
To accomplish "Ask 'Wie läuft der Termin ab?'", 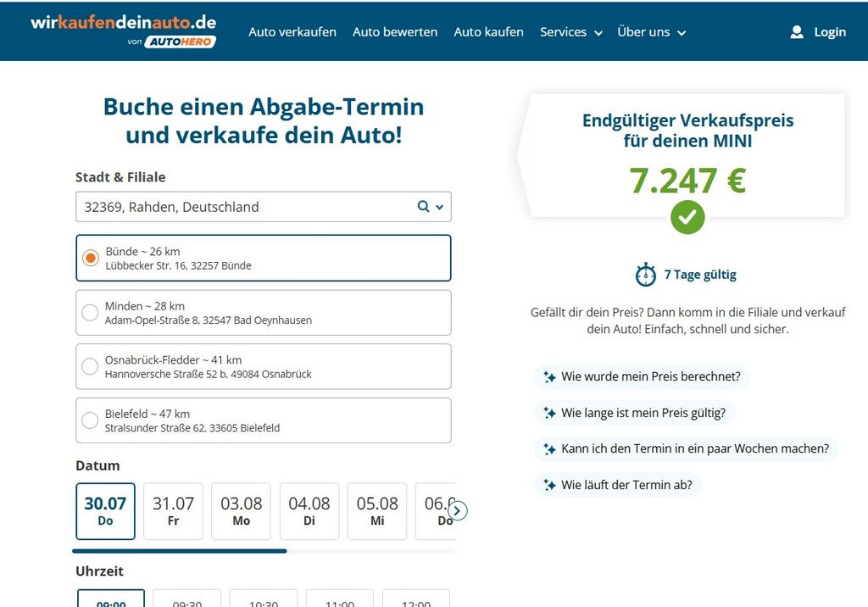I will (x=618, y=485).
